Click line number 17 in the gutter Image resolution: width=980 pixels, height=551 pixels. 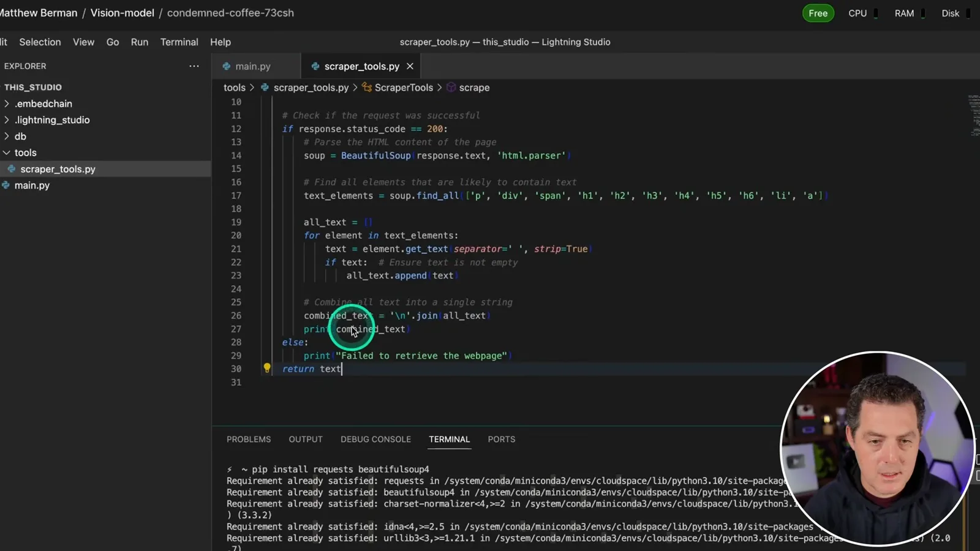point(236,195)
